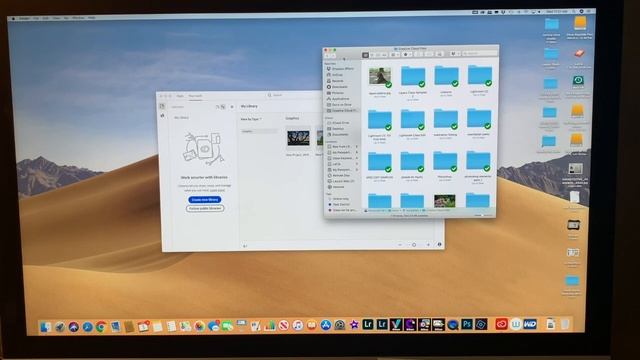
Task: Click the Finder search field
Action: pyautogui.click(x=480, y=53)
